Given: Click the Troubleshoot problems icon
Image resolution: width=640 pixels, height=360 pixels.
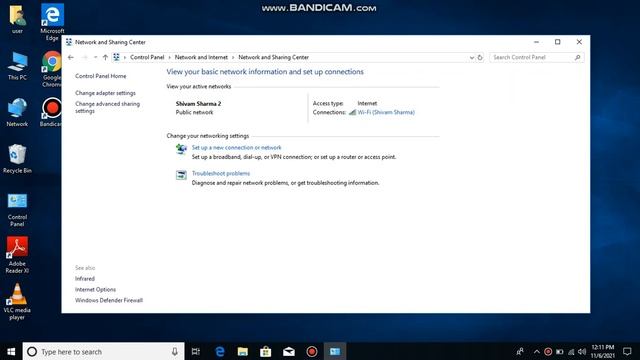Looking at the screenshot, I should pos(181,175).
